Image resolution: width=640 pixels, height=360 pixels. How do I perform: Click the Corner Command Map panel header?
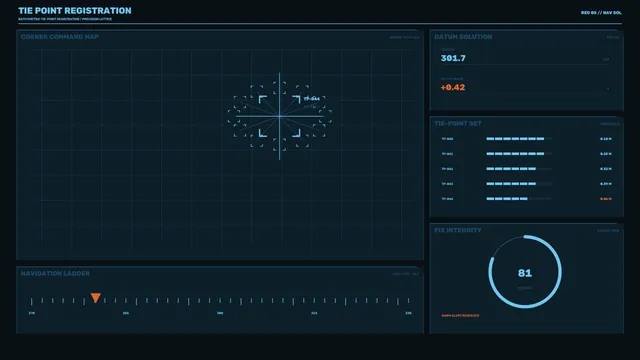(60, 37)
